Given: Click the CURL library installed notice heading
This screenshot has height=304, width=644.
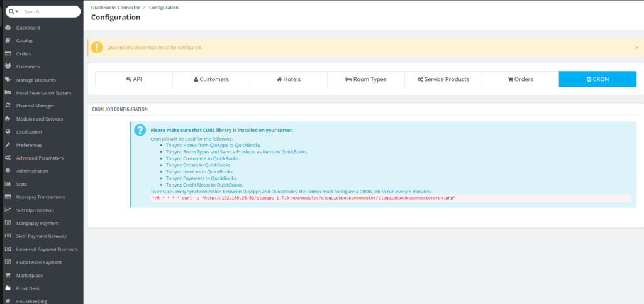Looking at the screenshot, I should click(222, 130).
